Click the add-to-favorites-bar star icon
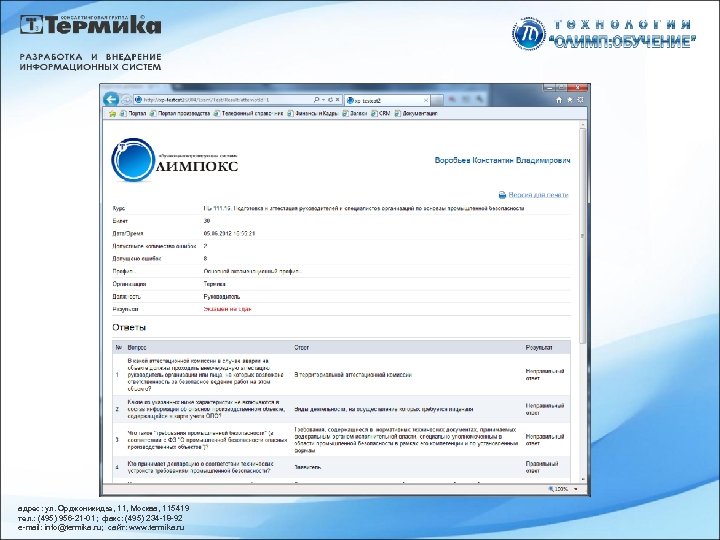 tap(112, 113)
